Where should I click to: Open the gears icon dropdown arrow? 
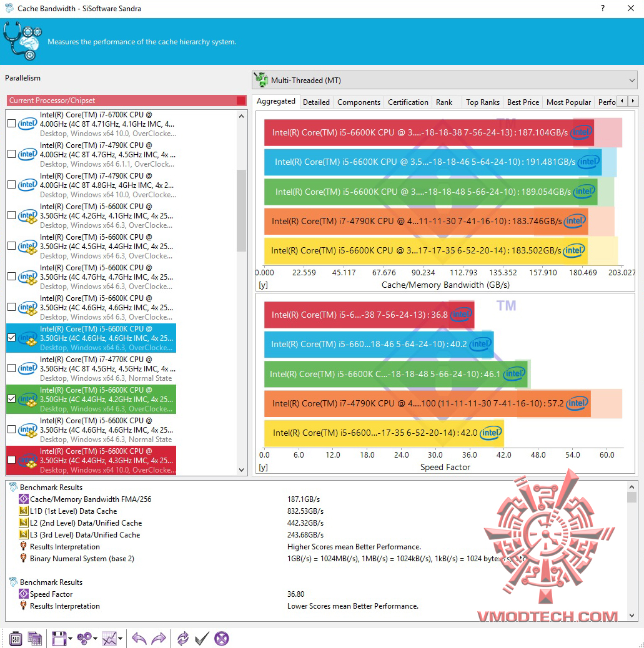point(95,639)
